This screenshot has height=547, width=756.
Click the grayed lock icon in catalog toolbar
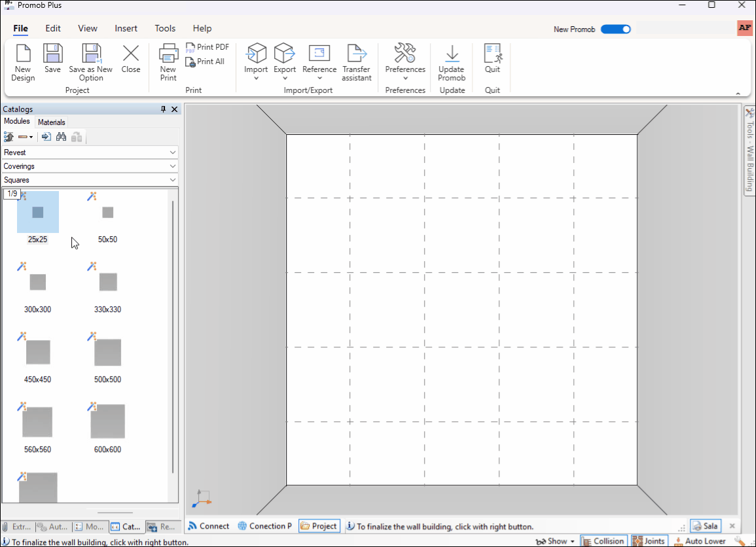click(77, 137)
